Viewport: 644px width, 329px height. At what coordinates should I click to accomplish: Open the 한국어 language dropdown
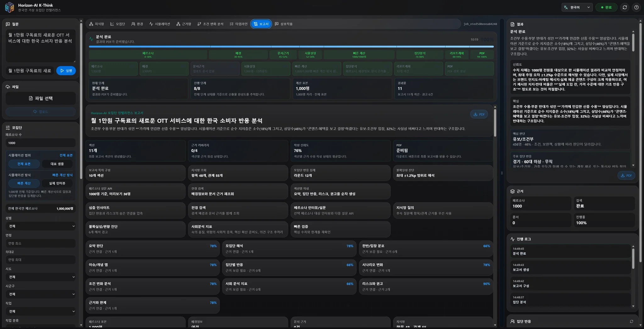577,7
